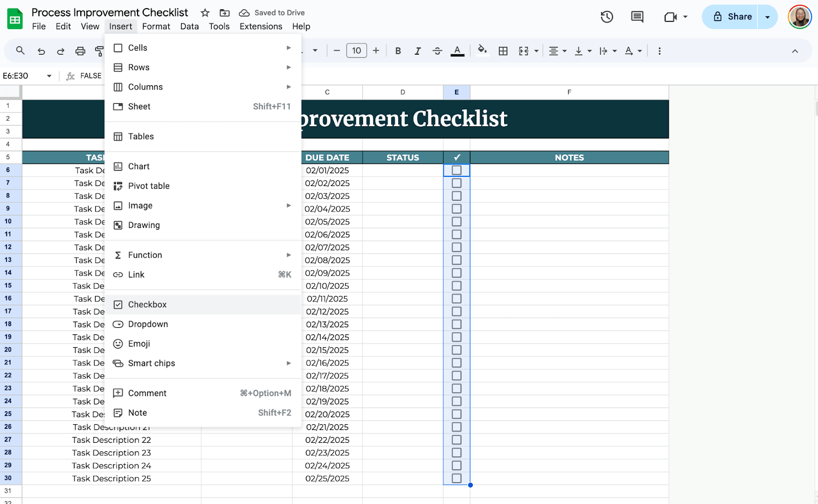Toggle bold formatting
The image size is (818, 504).
[398, 51]
